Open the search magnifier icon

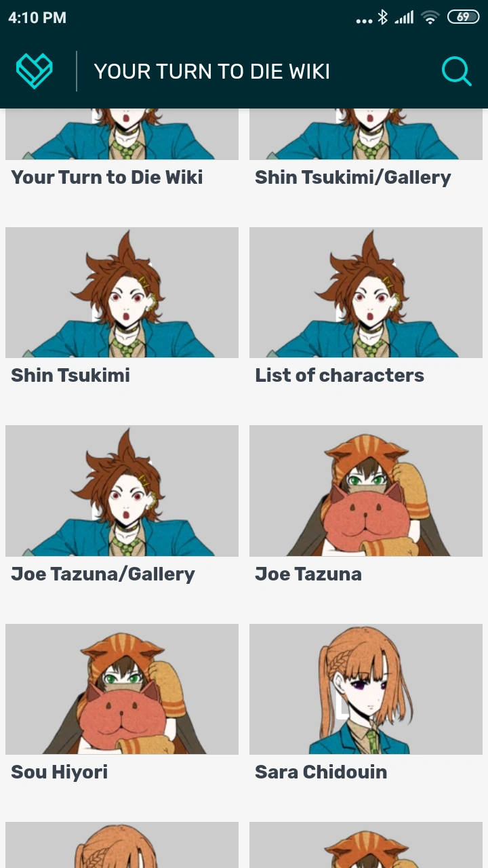click(x=456, y=71)
